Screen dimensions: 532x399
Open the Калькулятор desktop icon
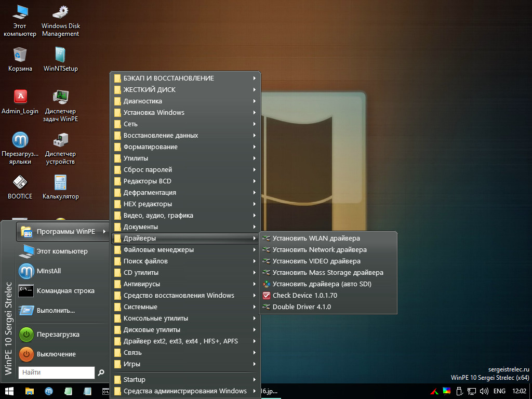coord(60,187)
